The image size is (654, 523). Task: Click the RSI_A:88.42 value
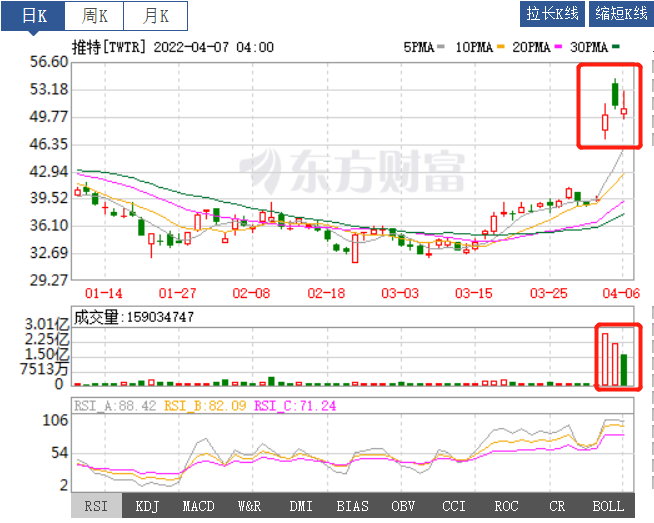click(x=115, y=405)
